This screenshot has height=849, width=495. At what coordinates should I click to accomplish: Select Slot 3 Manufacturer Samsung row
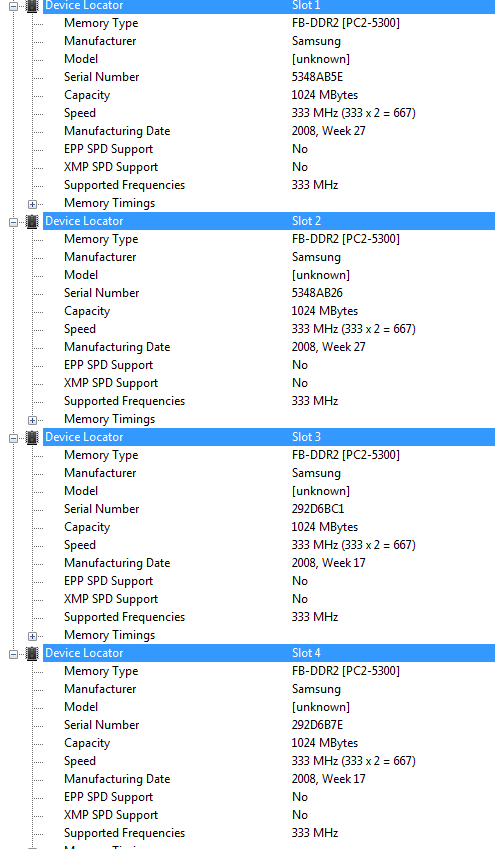pos(269,473)
